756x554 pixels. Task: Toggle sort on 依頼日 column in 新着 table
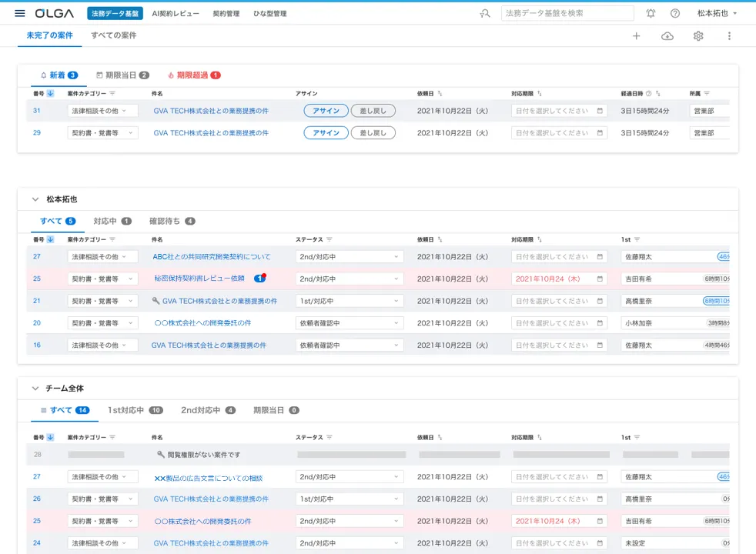(x=440, y=93)
